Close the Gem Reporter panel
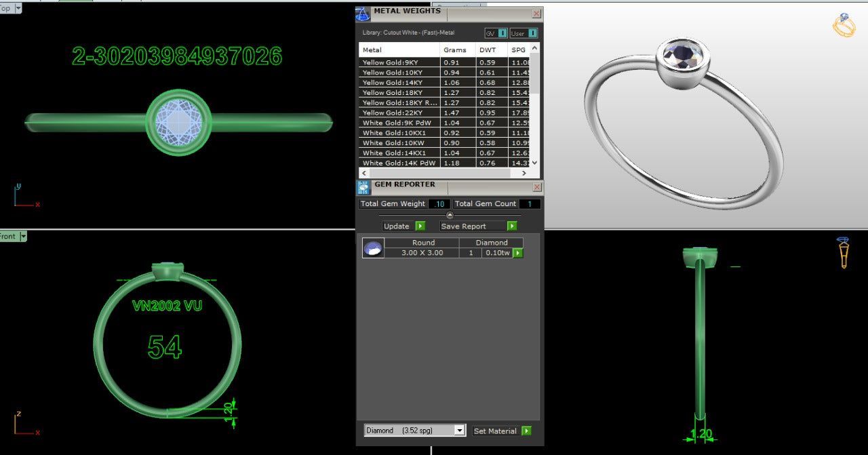The image size is (868, 455). pyautogui.click(x=537, y=187)
